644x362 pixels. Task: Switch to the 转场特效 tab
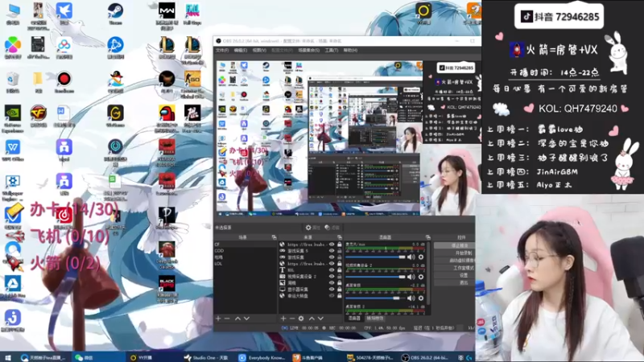coord(375,319)
